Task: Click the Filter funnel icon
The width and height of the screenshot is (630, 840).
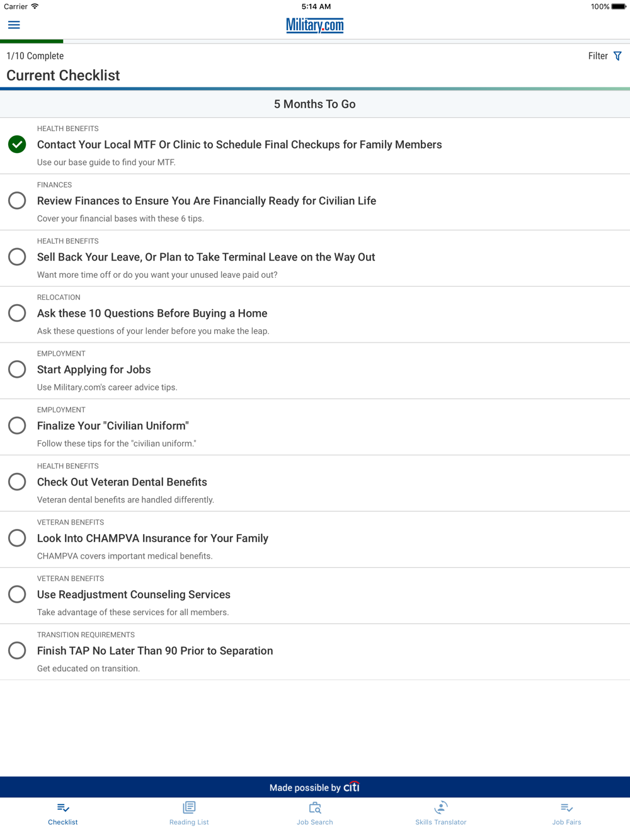Action: tap(617, 56)
